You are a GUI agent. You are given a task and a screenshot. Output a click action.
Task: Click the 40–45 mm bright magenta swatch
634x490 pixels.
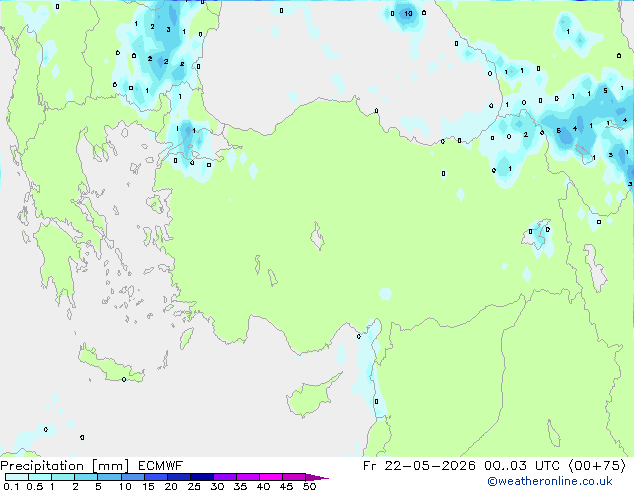271,477
